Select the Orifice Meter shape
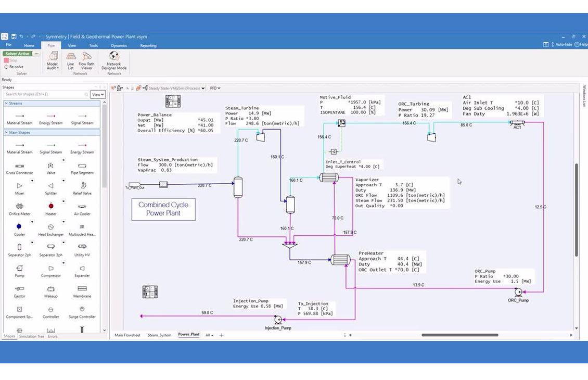This screenshot has width=588, height=380. pyautogui.click(x=19, y=209)
